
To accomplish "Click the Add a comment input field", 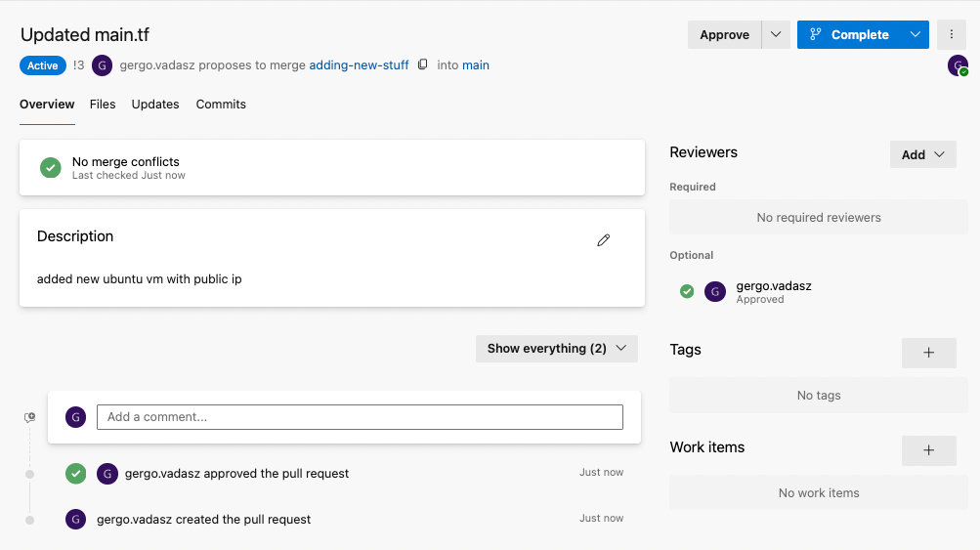I will click(360, 417).
